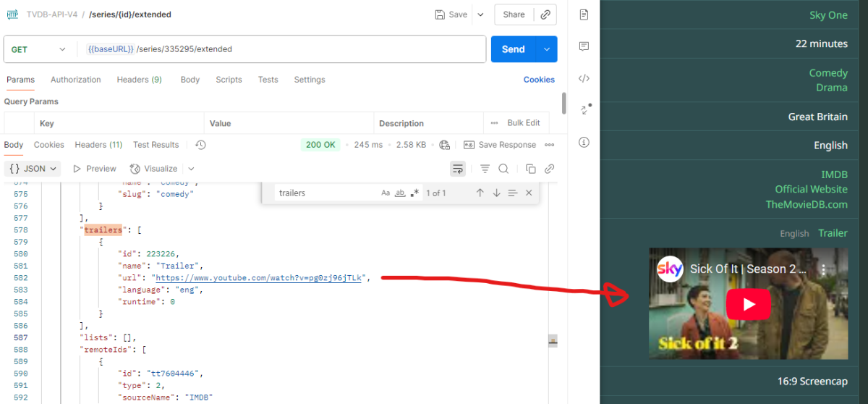
Task: Switch to the Settings tab
Action: [310, 80]
